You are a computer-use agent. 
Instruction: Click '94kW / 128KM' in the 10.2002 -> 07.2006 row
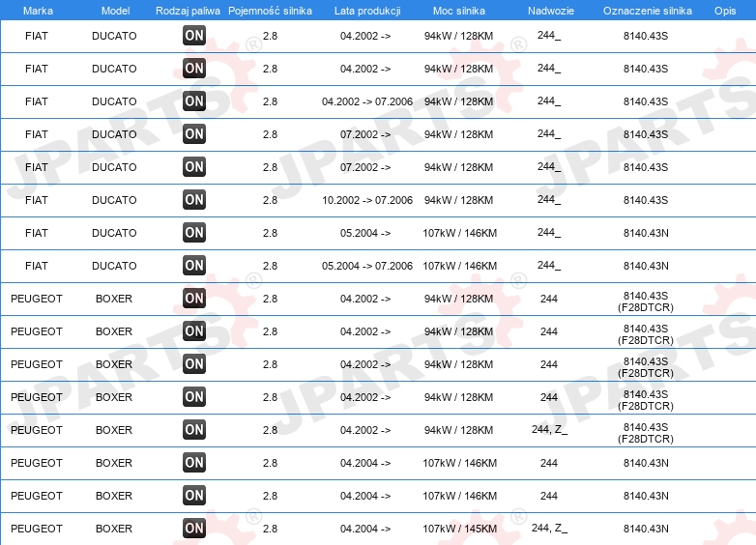[458, 200]
